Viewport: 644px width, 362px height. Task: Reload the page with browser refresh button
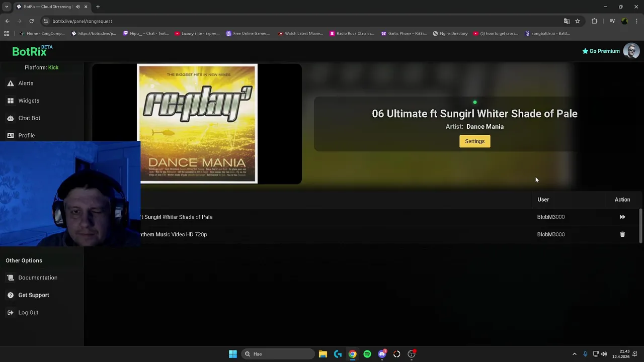(x=31, y=21)
